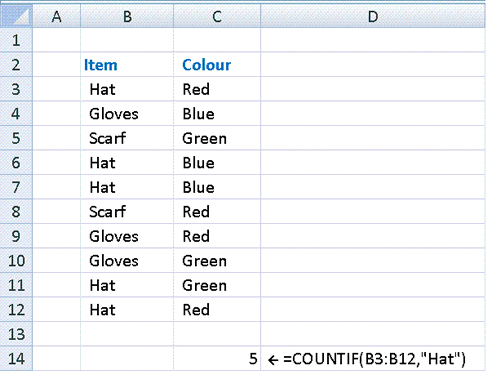
Task: Select row 13 header
Action: click(16, 334)
